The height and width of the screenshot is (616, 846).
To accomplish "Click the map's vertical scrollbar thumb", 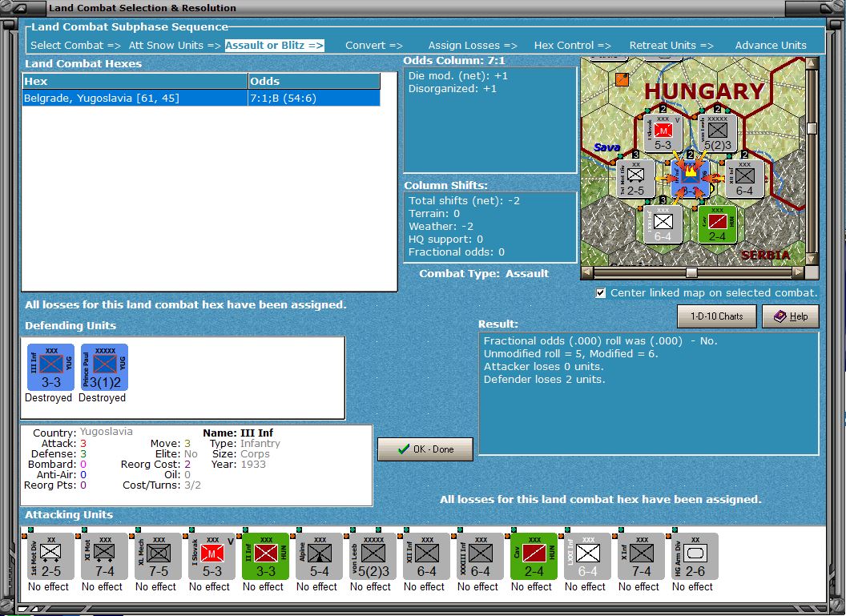I will click(x=812, y=128).
